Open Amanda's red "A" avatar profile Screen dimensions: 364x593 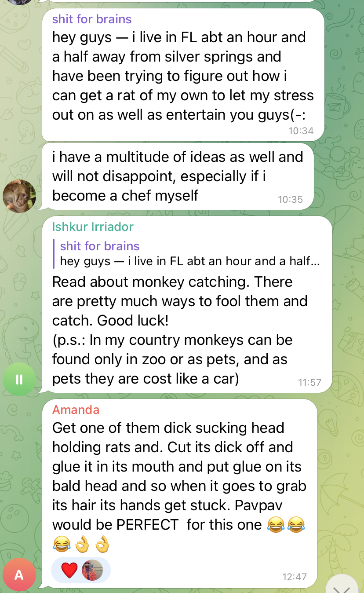(19, 575)
